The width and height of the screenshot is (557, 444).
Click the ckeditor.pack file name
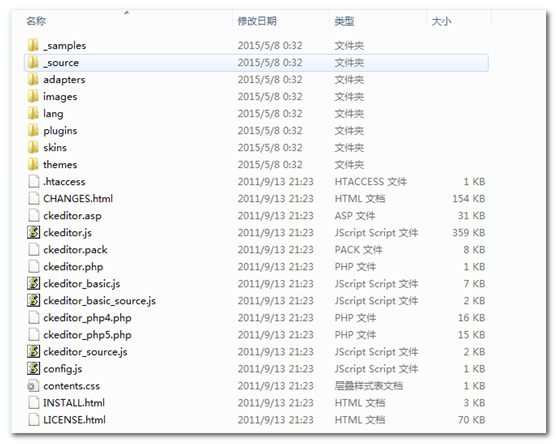pos(75,250)
